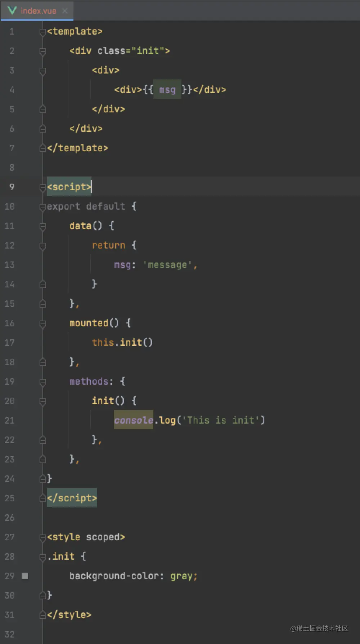This screenshot has width=360, height=644.
Task: Click the .init selector text on line 28
Action: [x=61, y=556]
